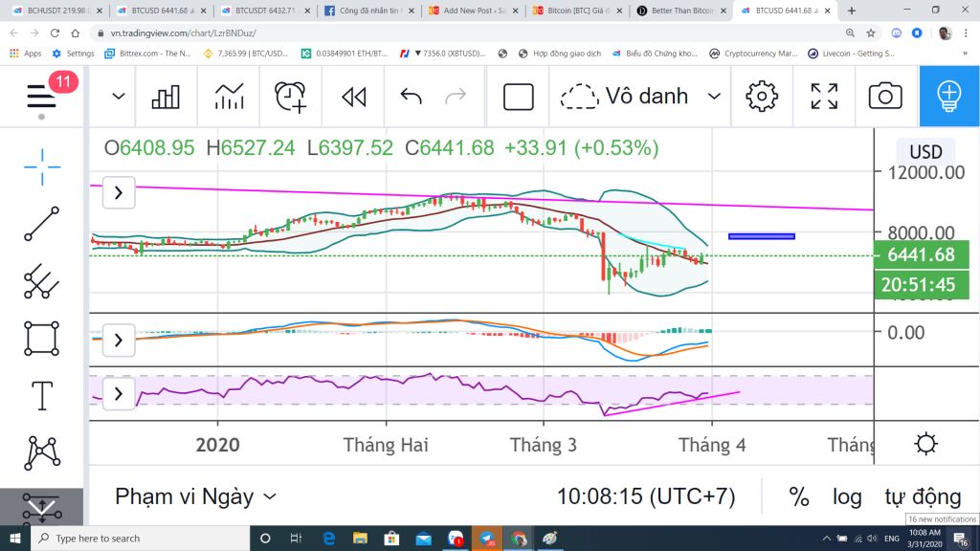Pick the pitchfork tool in left toolbar

[42, 280]
